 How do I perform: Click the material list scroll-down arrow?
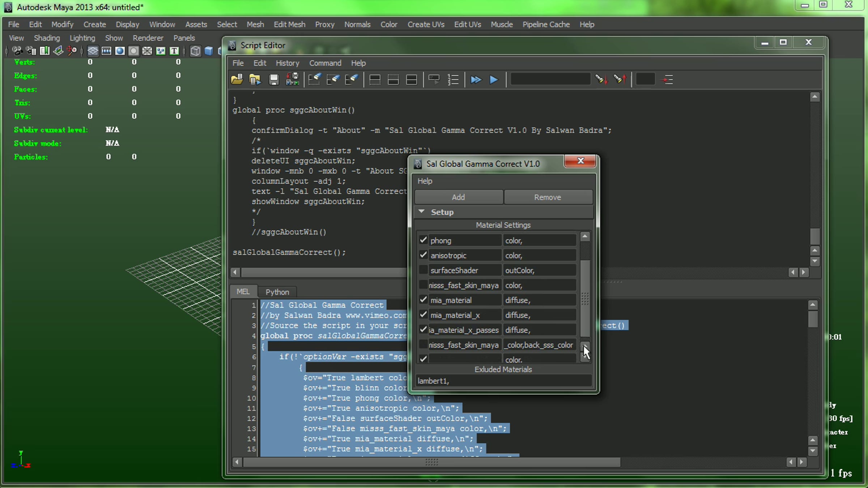585,357
